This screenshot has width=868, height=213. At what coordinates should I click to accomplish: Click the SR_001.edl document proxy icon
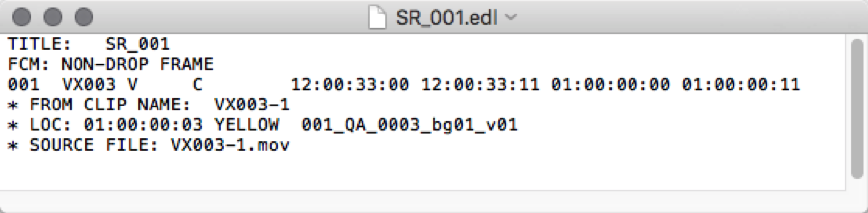(377, 17)
